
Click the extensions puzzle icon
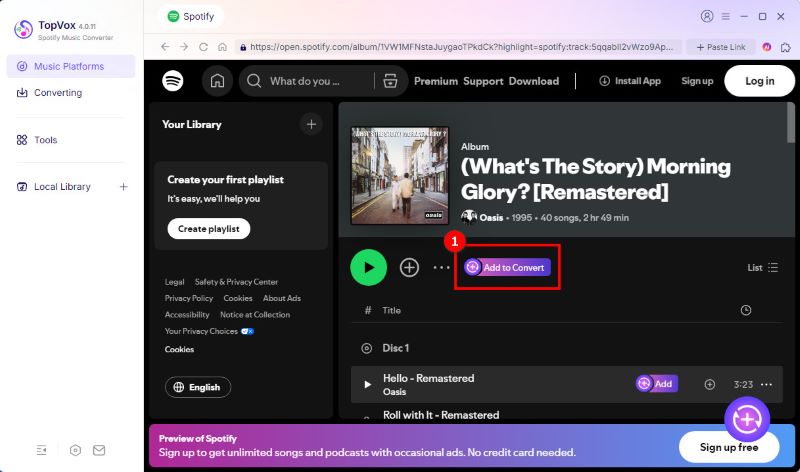786,47
